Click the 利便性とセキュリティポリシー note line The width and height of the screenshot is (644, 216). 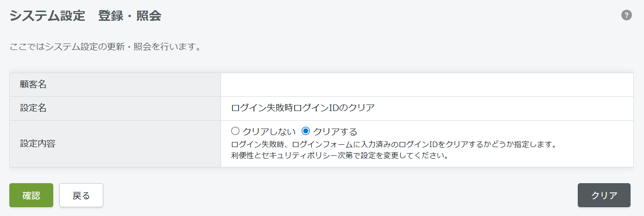pyautogui.click(x=341, y=155)
